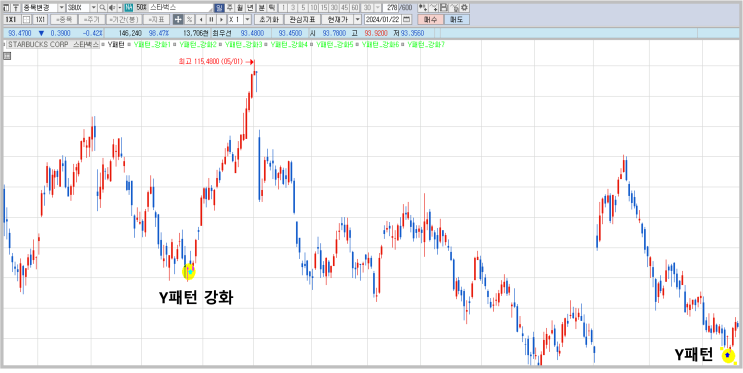
Task: Click the blue 매도 sell button
Action: click(x=457, y=19)
